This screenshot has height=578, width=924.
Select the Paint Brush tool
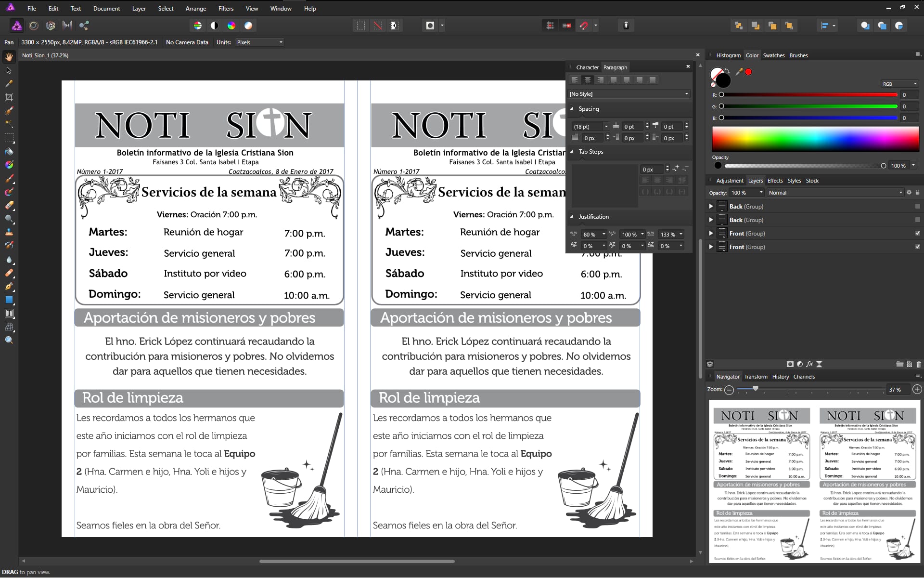click(x=9, y=178)
